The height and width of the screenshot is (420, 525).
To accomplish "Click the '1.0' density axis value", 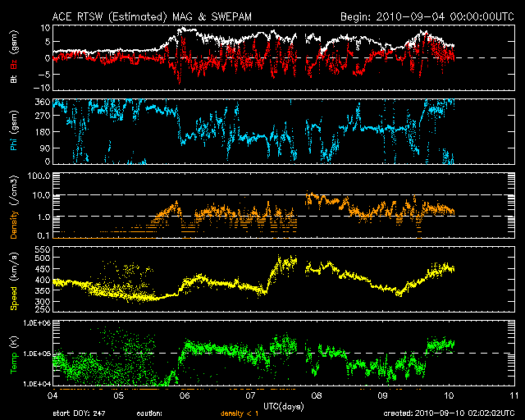I will point(43,217).
